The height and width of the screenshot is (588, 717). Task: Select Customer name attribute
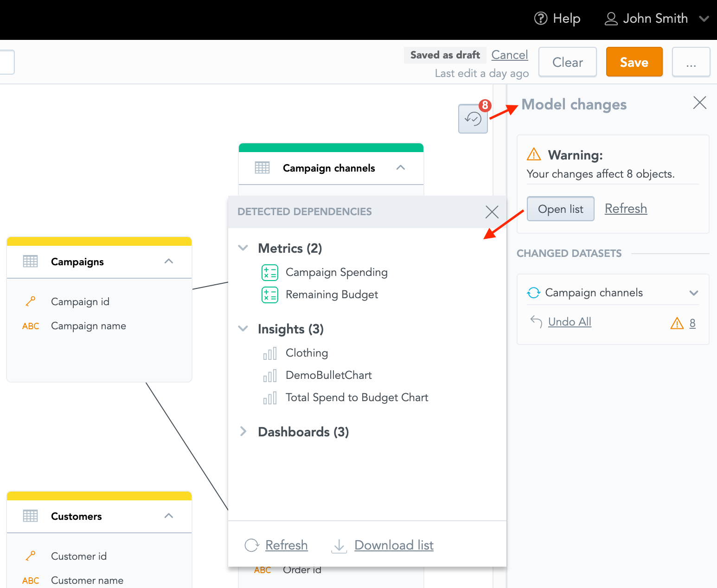point(87,581)
